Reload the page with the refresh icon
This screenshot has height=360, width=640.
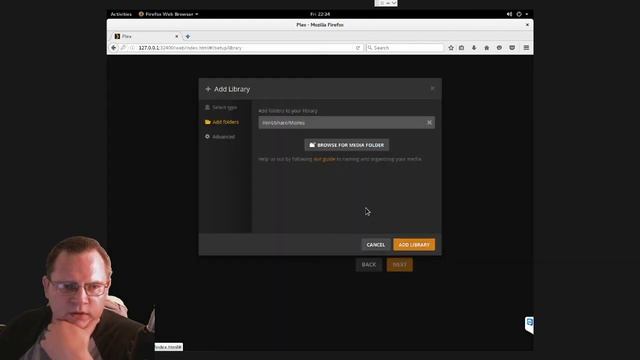(358, 48)
